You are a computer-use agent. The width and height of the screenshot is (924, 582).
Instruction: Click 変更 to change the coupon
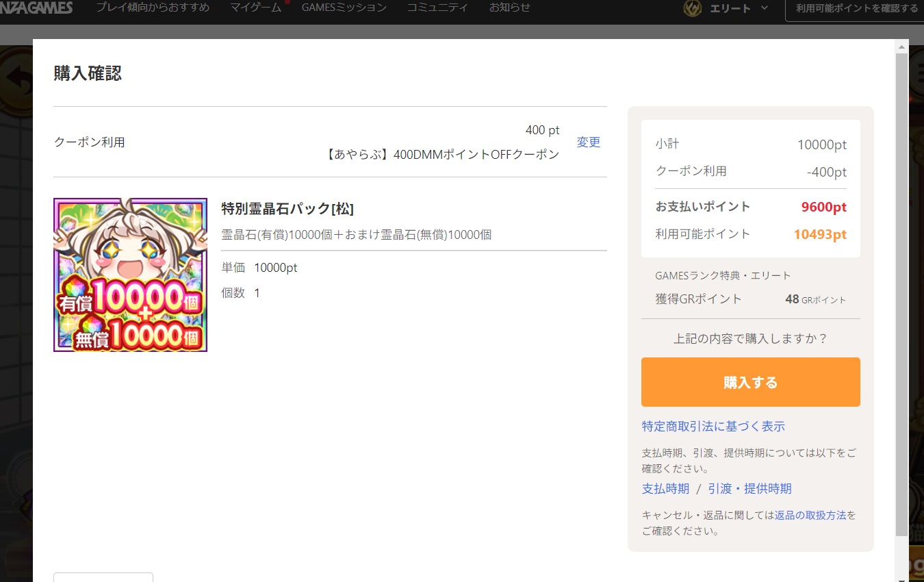[x=588, y=142]
